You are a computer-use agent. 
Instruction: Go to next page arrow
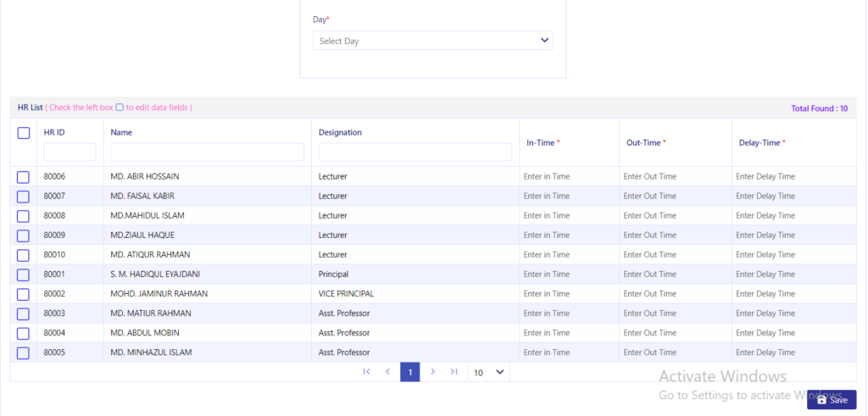click(x=433, y=372)
